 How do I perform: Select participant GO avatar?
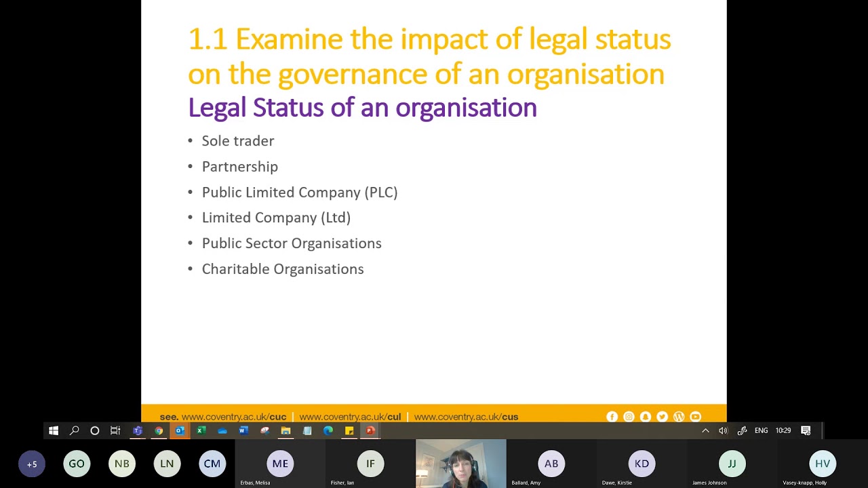coord(77,464)
